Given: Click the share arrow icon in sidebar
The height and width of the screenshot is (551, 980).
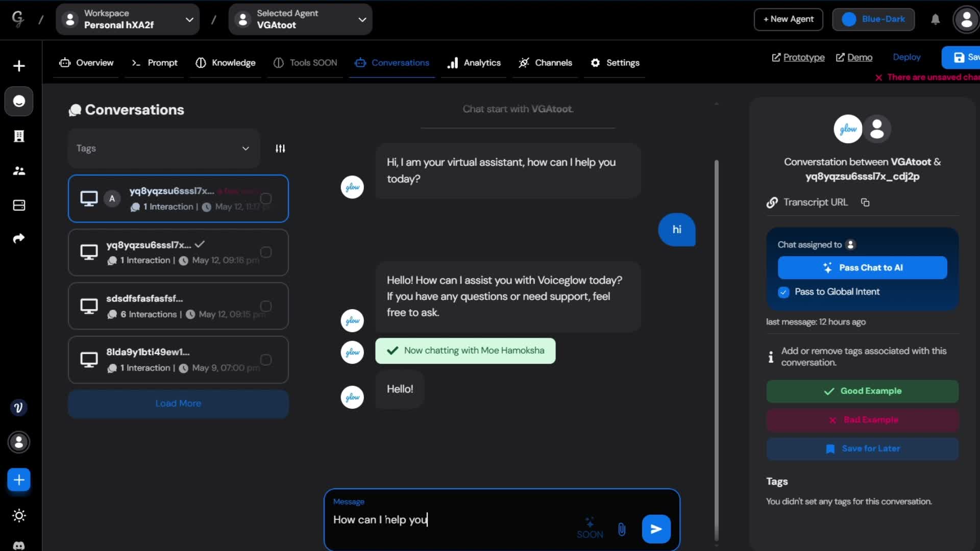Looking at the screenshot, I should click(x=19, y=238).
